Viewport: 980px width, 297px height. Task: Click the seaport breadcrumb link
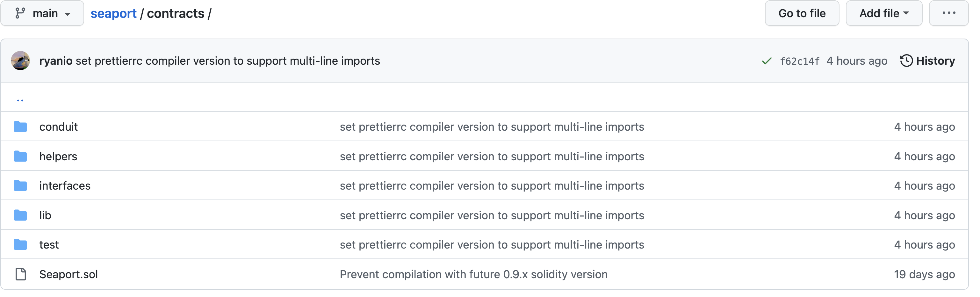[x=113, y=14]
